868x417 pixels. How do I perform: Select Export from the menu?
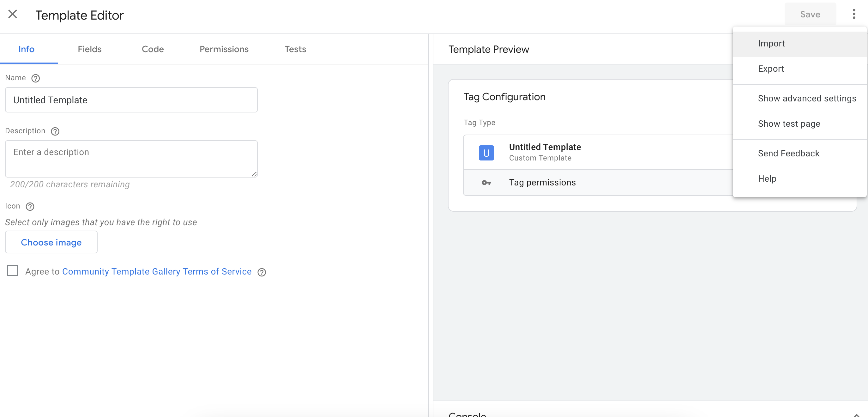[771, 69]
